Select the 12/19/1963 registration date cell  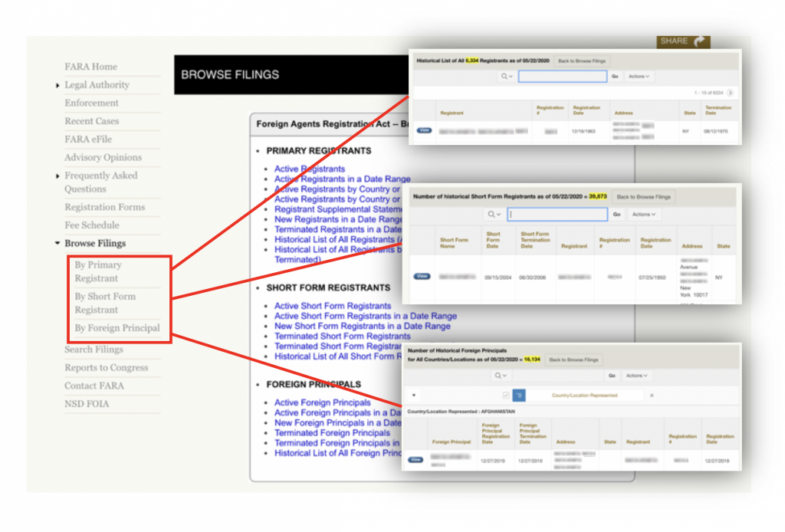(x=583, y=131)
